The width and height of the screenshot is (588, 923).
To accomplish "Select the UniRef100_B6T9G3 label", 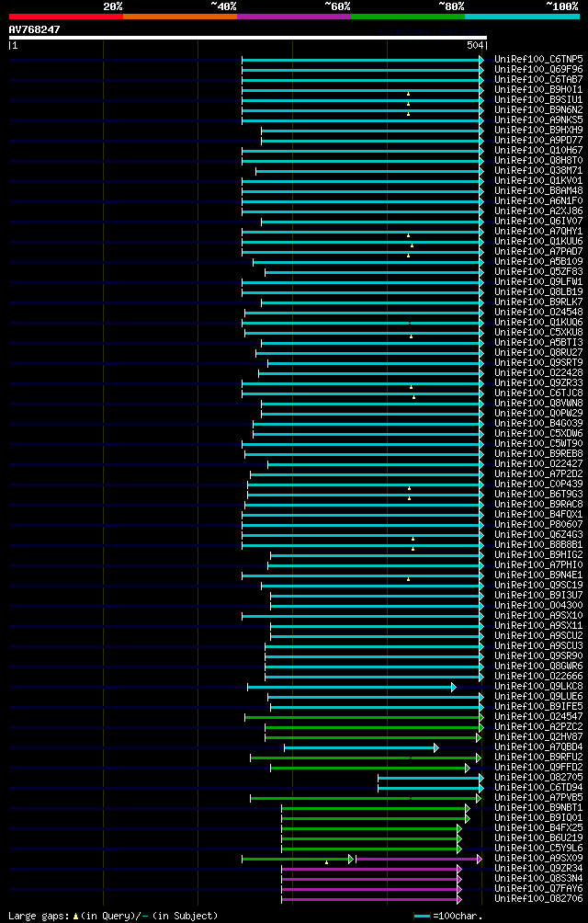I will click(538, 495).
